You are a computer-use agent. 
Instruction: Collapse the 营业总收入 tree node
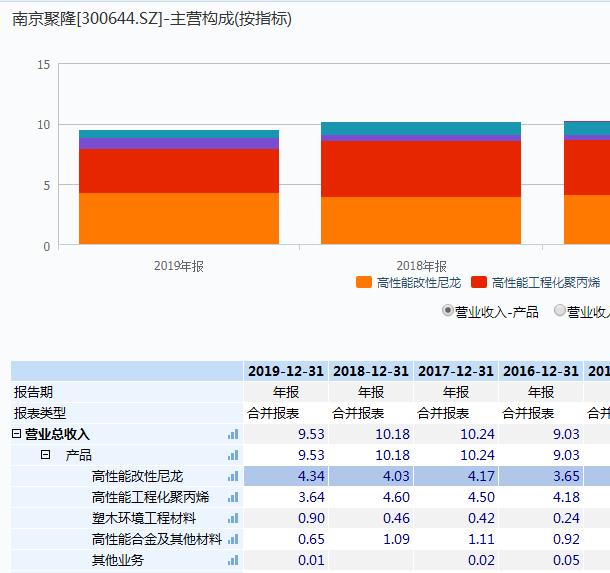(x=16, y=434)
